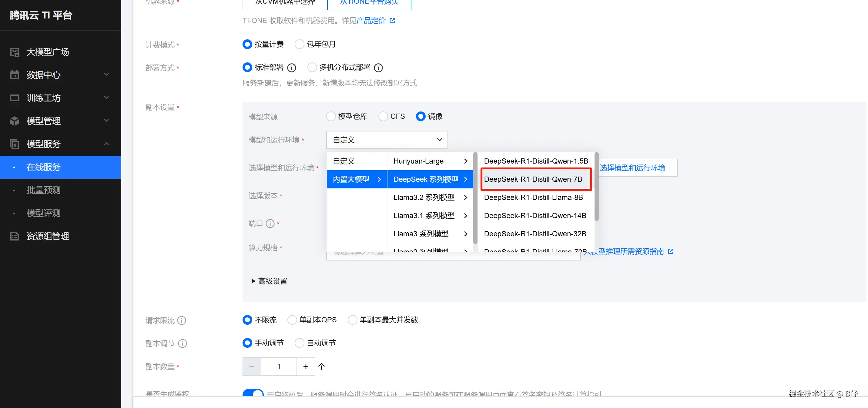This screenshot has height=408, width=868.
Task: Click the 批量预测 sidebar item
Action: pos(43,190)
